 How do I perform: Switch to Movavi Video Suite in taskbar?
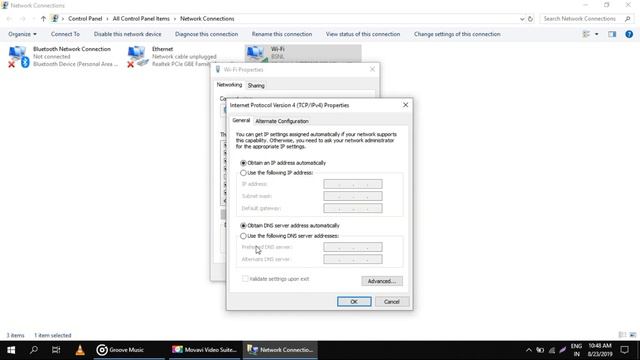[x=205, y=350]
